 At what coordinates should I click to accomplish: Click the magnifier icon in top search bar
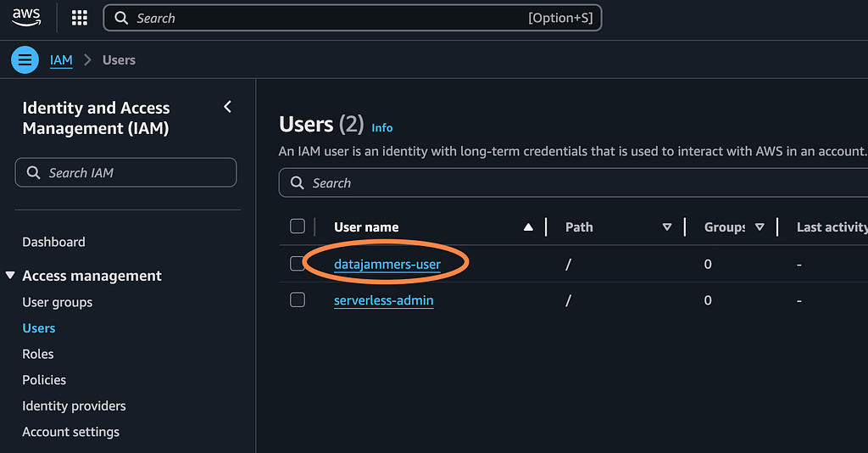pyautogui.click(x=122, y=18)
